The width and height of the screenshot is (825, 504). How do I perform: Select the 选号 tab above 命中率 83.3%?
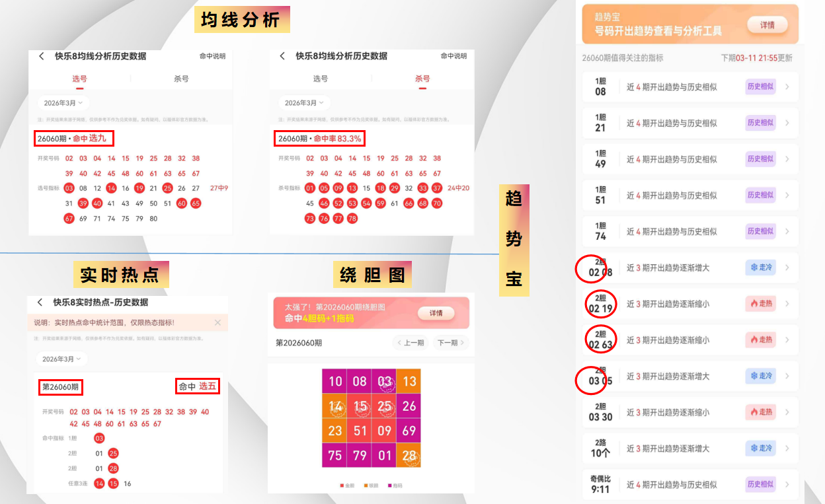pos(321,79)
